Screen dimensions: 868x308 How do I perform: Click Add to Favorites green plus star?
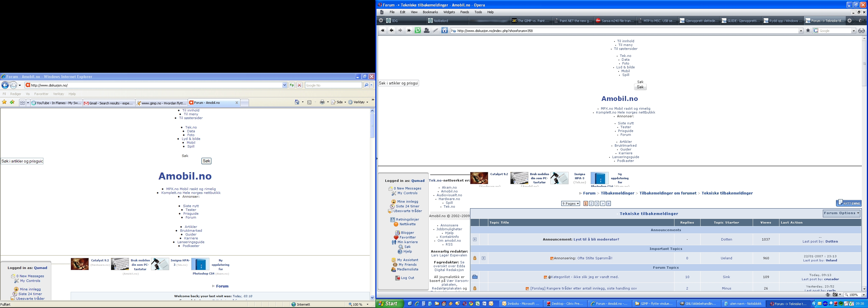12,102
